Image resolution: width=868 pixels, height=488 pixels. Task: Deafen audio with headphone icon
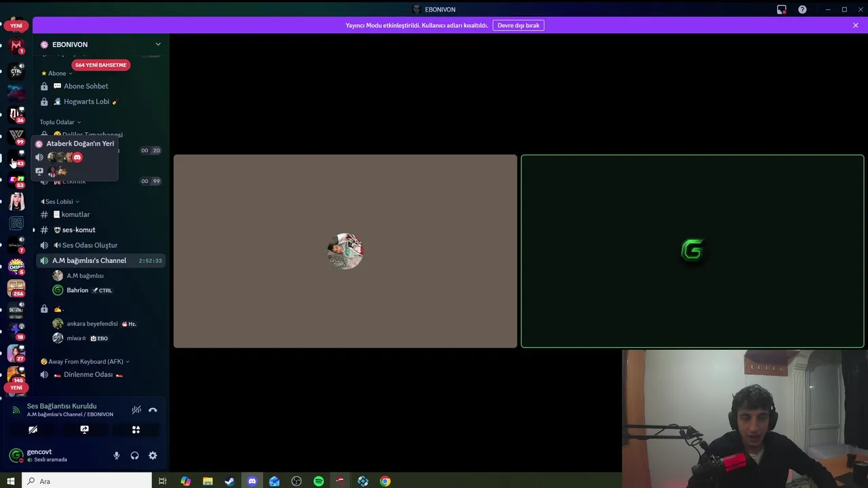pos(134,455)
